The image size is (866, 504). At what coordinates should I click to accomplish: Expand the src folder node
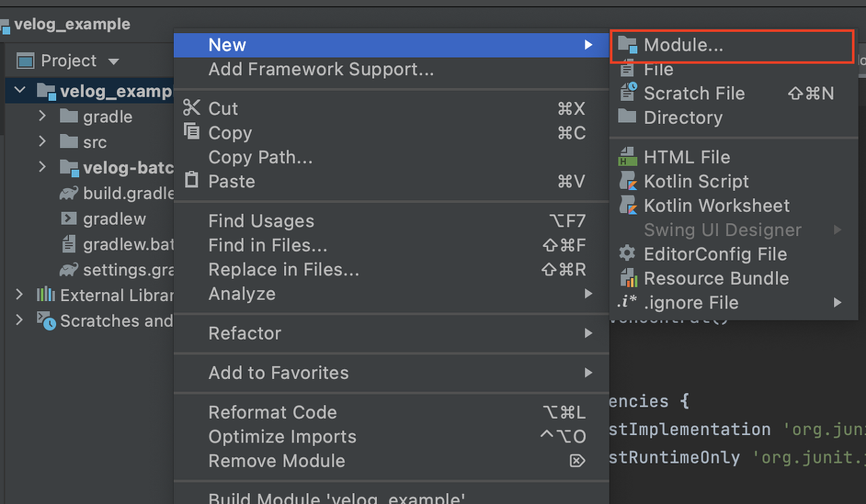point(42,141)
